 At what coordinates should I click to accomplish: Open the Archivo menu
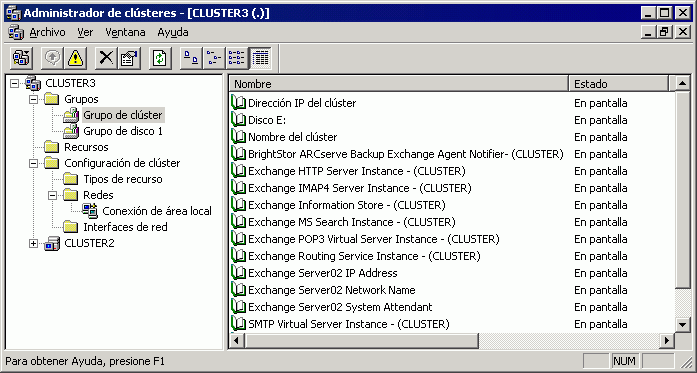click(47, 32)
